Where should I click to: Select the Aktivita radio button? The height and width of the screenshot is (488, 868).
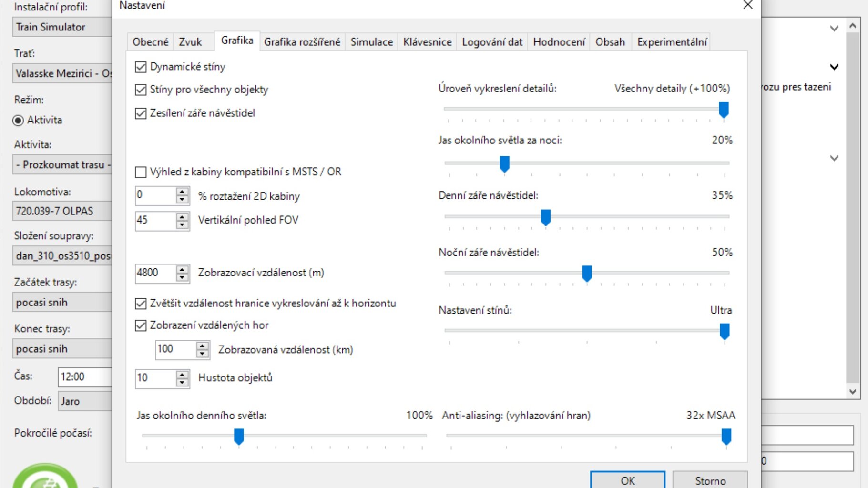pos(18,120)
